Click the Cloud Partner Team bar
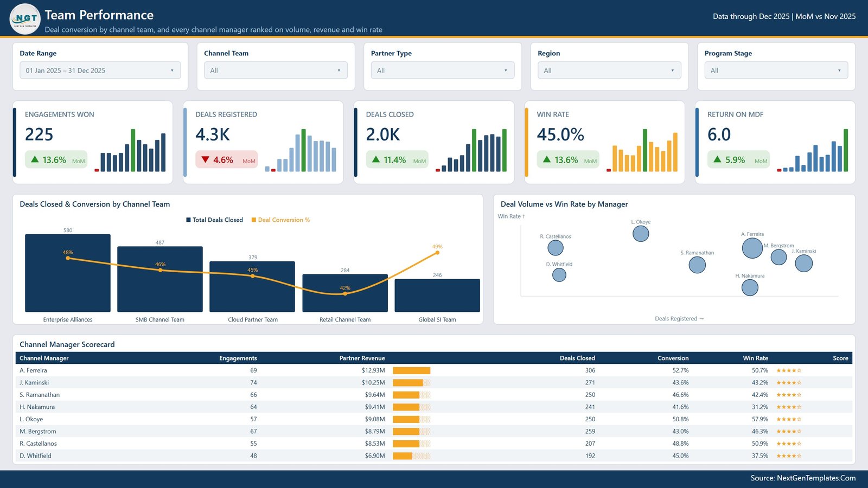Image resolution: width=868 pixels, height=488 pixels. [252, 287]
